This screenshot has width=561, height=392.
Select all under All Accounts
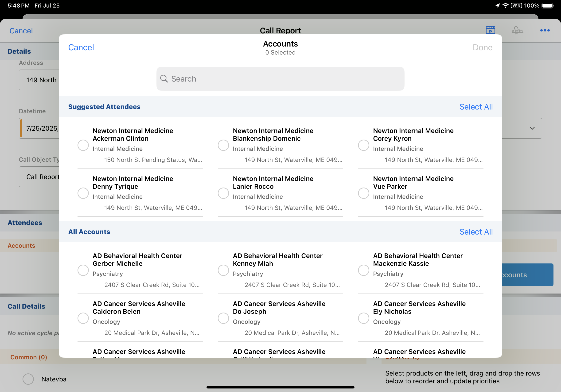click(476, 232)
